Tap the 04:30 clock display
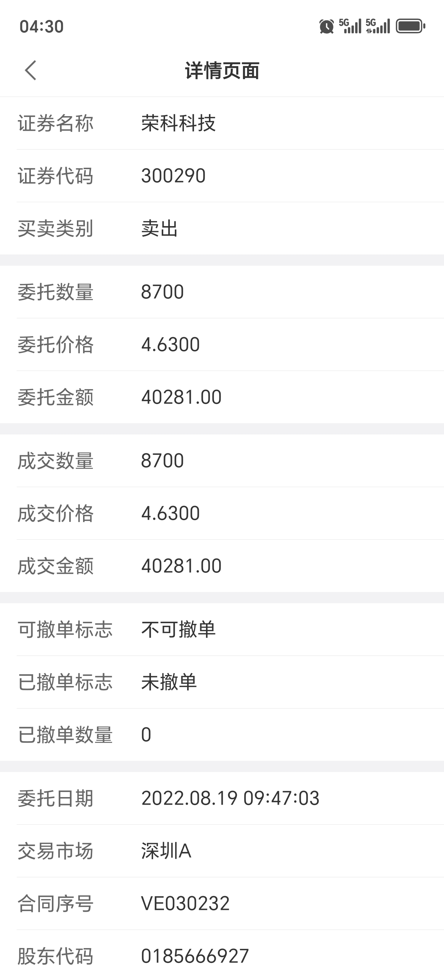The height and width of the screenshot is (980, 444). point(41,26)
